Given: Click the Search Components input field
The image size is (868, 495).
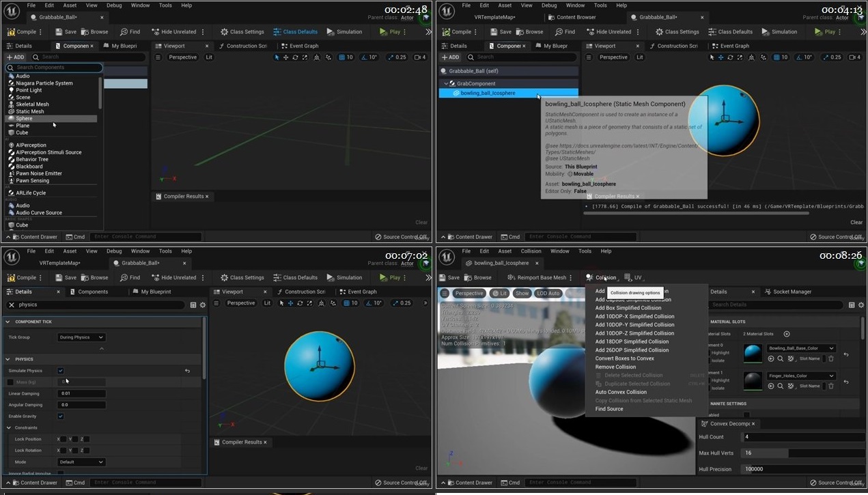Looking at the screenshot, I should pyautogui.click(x=54, y=68).
